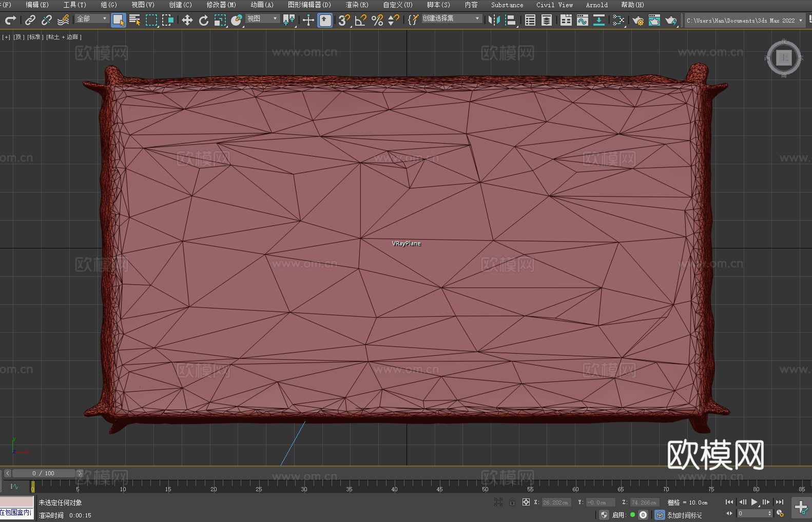812x522 pixels.
Task: Open the 编辑(E) menu
Action: pyautogui.click(x=37, y=5)
